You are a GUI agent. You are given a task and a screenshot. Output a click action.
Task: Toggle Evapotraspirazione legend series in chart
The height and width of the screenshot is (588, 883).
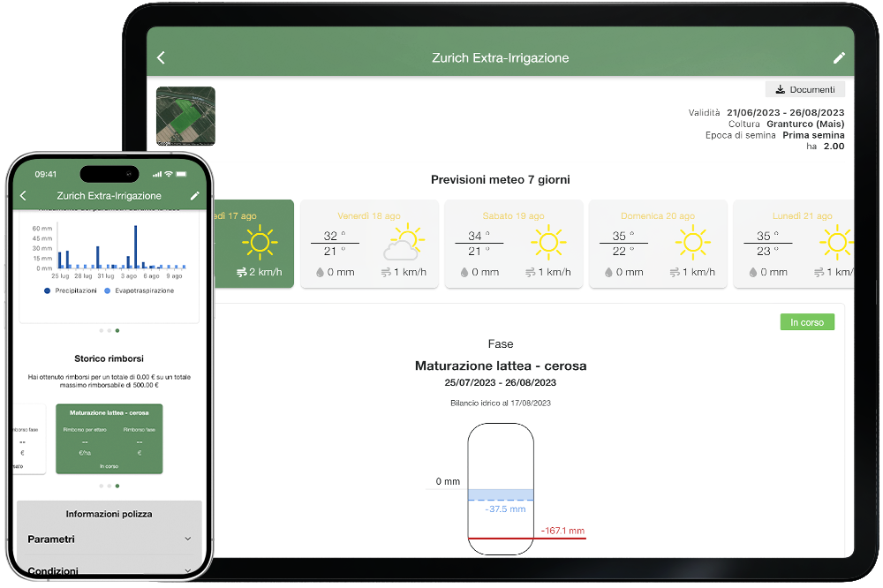140,290
